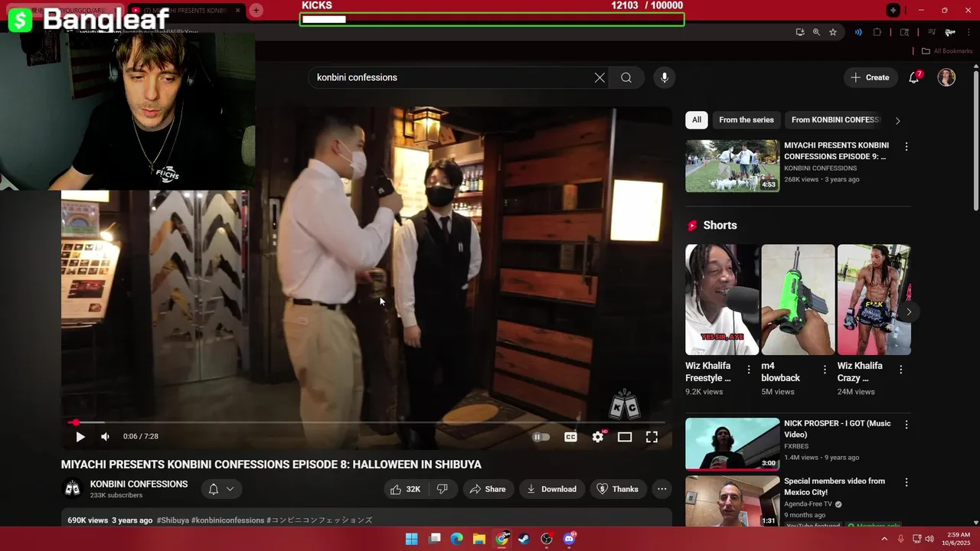Open Episode 9 recommended video thumbnail
This screenshot has height=551, width=980.
(x=732, y=165)
